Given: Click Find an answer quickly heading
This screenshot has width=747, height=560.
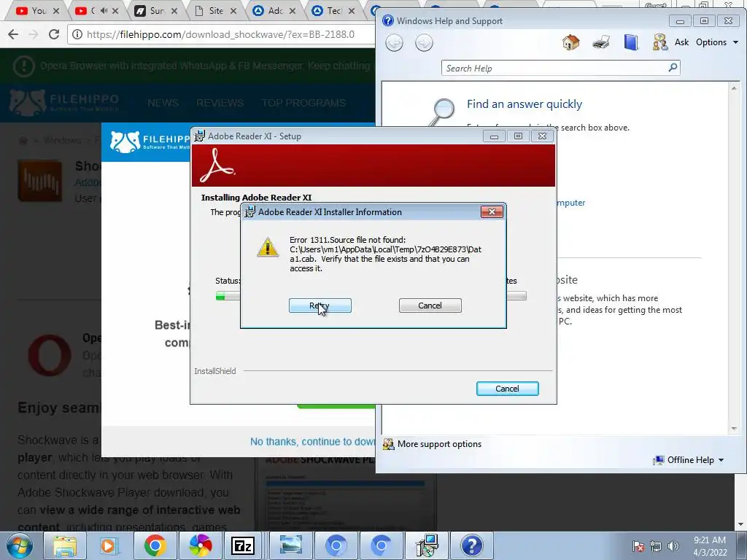Looking at the screenshot, I should 524,104.
